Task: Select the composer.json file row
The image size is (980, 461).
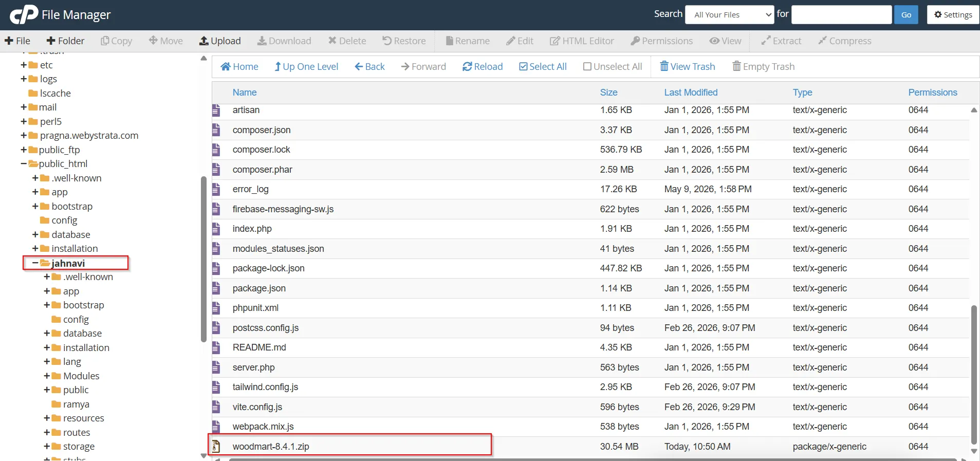Action: [590, 130]
